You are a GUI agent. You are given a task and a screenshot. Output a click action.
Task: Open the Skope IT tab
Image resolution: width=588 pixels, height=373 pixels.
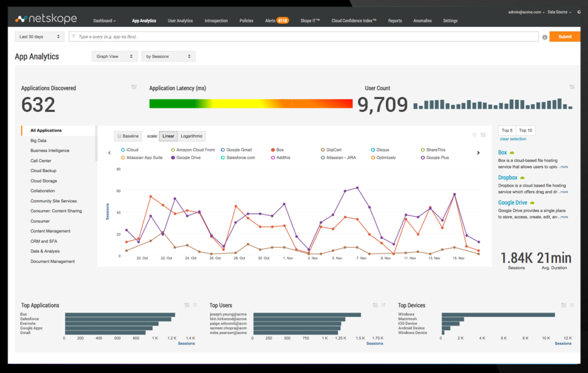pyautogui.click(x=310, y=21)
